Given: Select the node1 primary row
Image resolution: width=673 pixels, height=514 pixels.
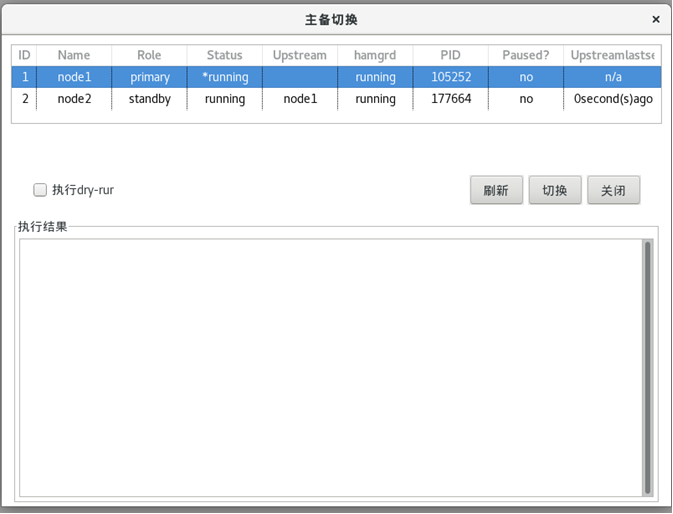Looking at the screenshot, I should 150,77.
